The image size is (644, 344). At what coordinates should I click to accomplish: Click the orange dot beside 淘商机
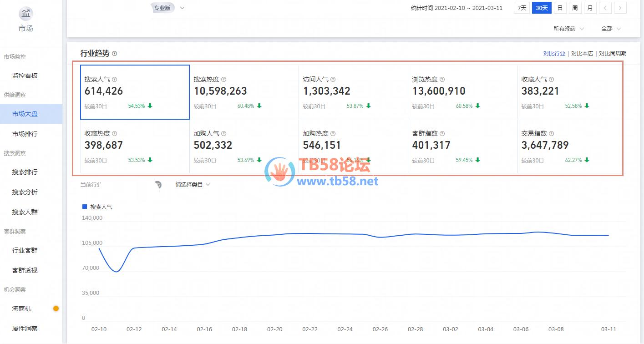(56, 309)
